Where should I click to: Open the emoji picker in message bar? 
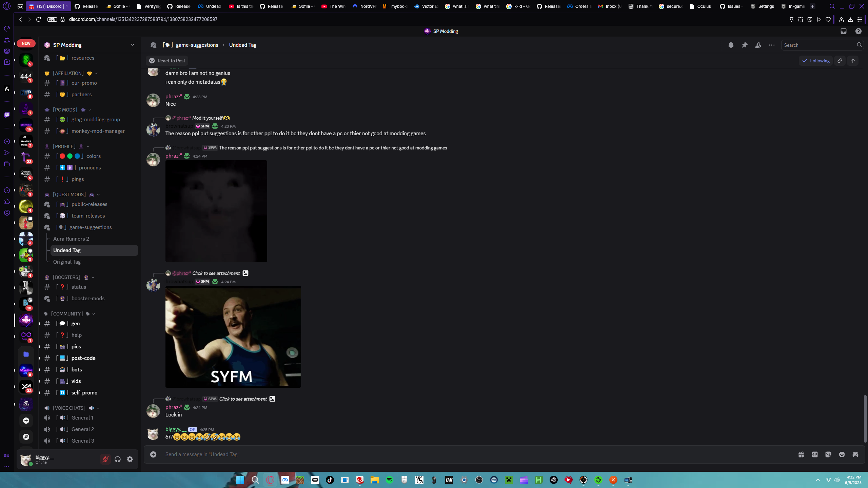tap(842, 454)
